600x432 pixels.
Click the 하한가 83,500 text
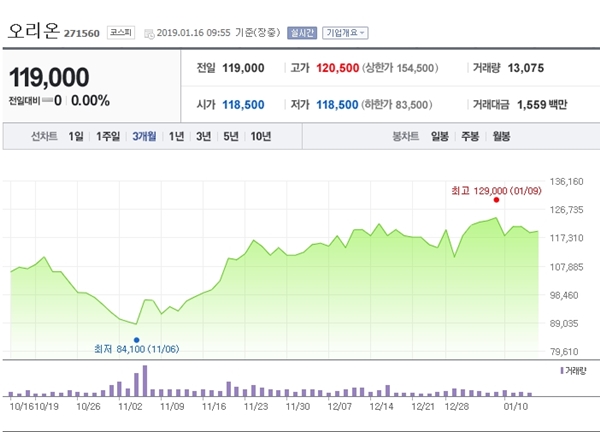coord(397,104)
